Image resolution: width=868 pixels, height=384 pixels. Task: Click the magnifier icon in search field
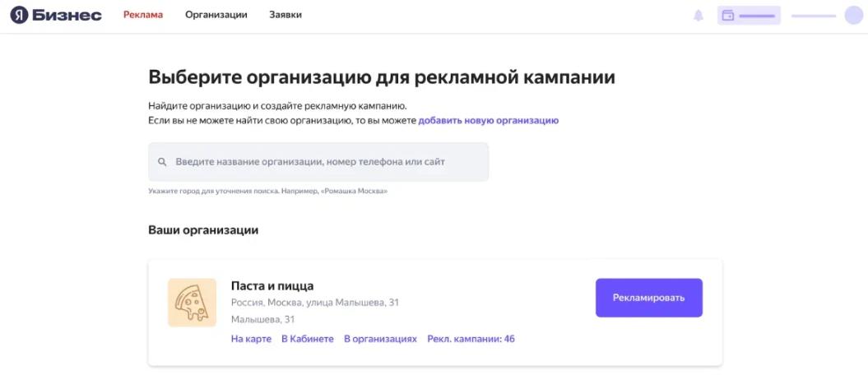coord(162,162)
